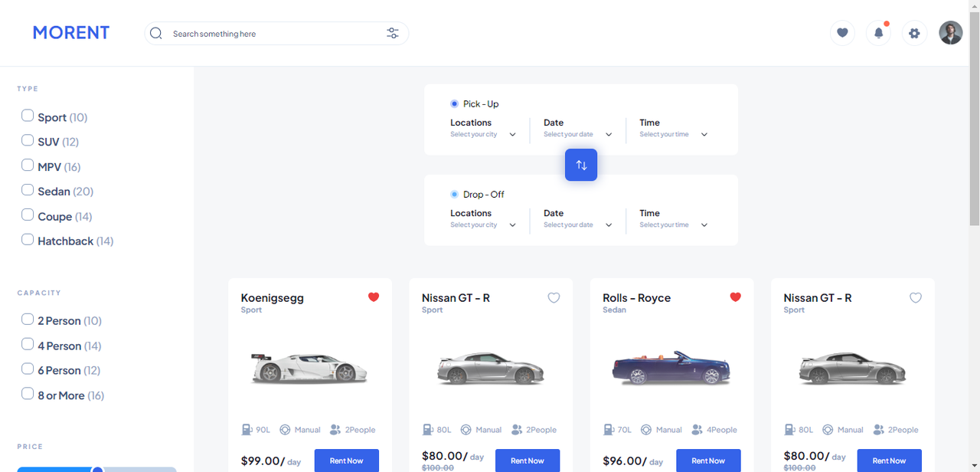
Task: Rent the Koenigsegg with Rent Now
Action: coord(346,461)
